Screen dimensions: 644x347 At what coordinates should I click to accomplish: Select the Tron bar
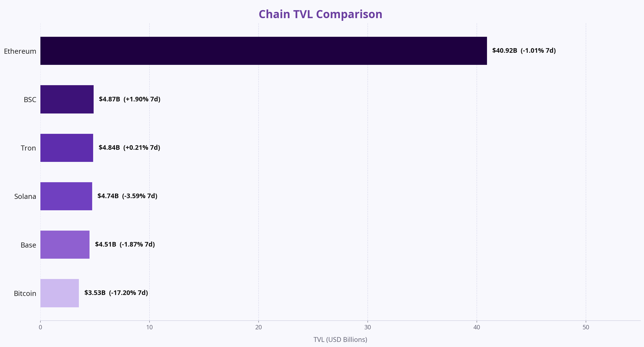(67, 148)
